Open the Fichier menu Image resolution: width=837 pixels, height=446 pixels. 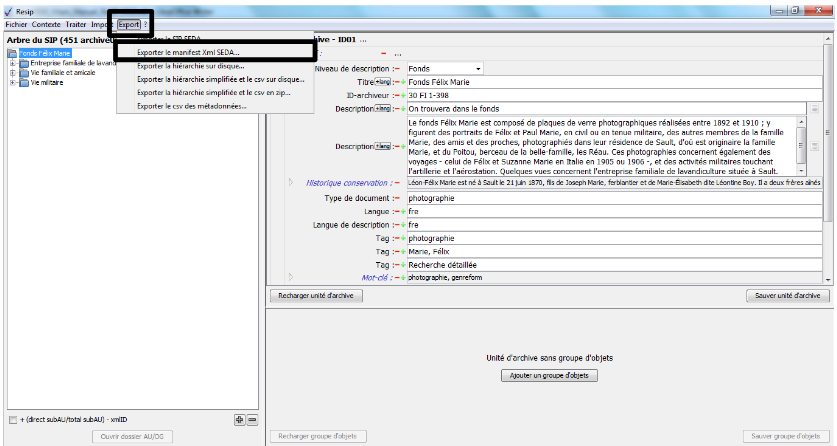coord(16,24)
